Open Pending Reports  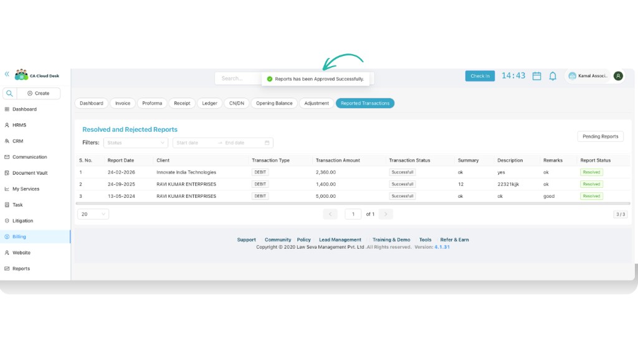coord(600,136)
